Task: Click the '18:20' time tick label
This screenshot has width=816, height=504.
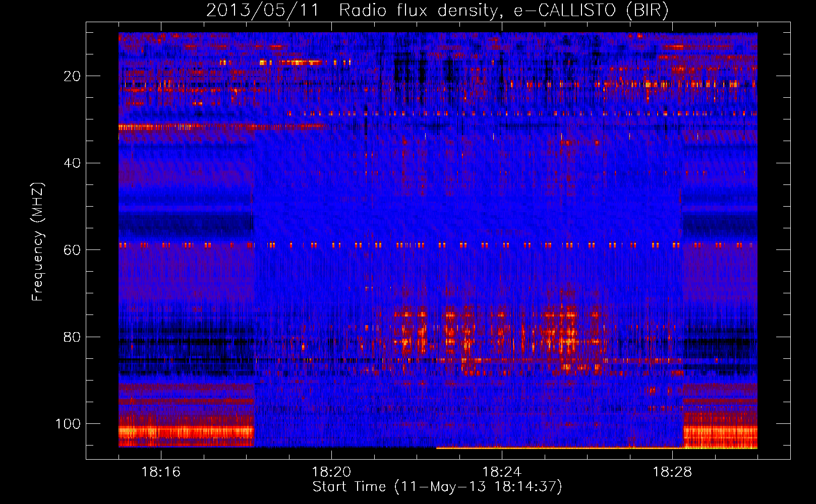Action: pyautogui.click(x=331, y=472)
